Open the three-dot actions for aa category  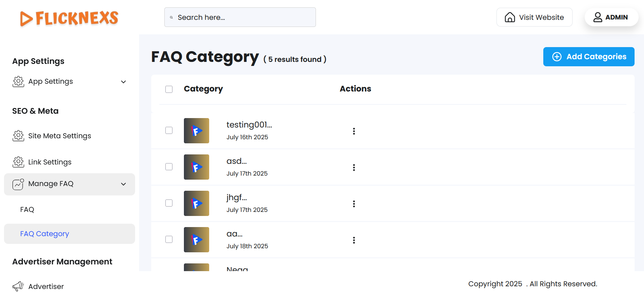pos(354,240)
